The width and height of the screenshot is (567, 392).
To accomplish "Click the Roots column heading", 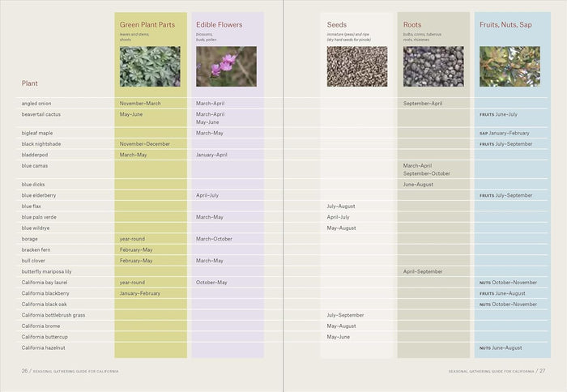I will pyautogui.click(x=412, y=24).
